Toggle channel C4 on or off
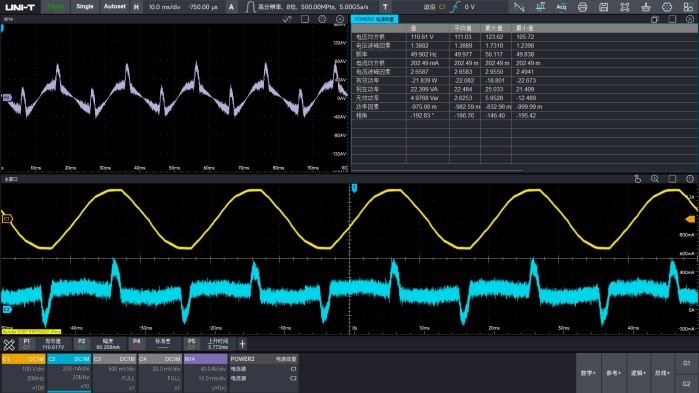Image resolution: width=699 pixels, height=393 pixels. (x=160, y=359)
